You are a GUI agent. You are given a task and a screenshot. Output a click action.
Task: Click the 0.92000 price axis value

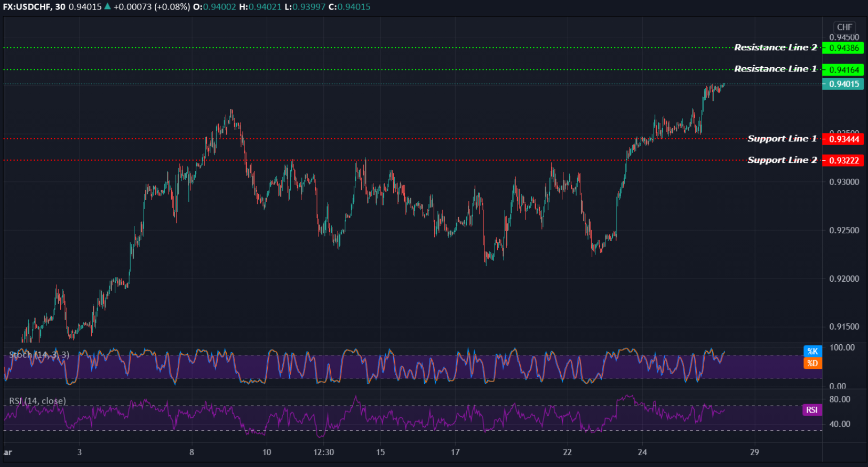pos(844,279)
